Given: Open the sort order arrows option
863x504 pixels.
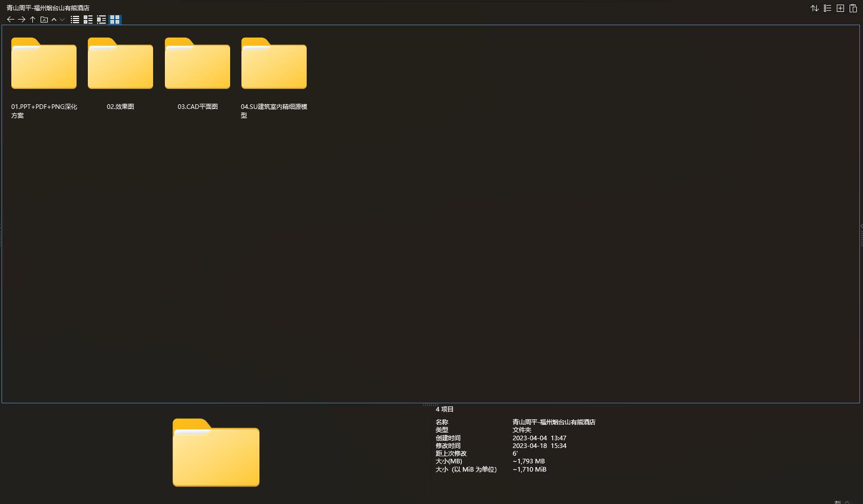Looking at the screenshot, I should [x=815, y=8].
